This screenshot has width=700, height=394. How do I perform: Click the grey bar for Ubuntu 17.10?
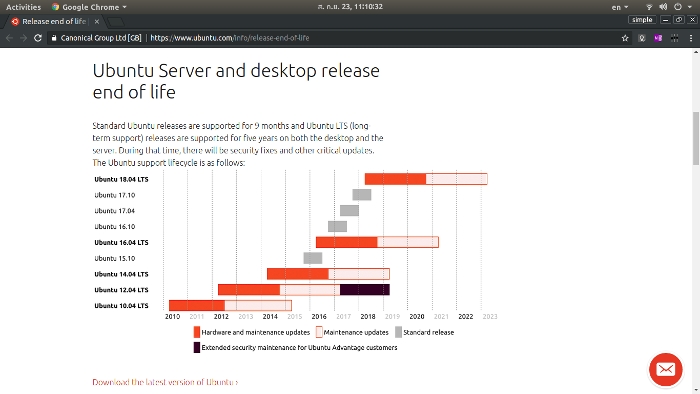click(x=362, y=195)
